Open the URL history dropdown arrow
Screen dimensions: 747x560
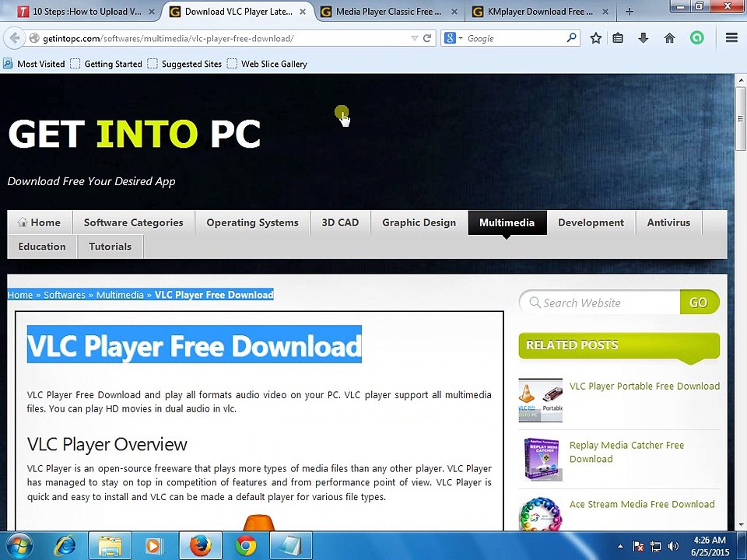[x=415, y=38]
